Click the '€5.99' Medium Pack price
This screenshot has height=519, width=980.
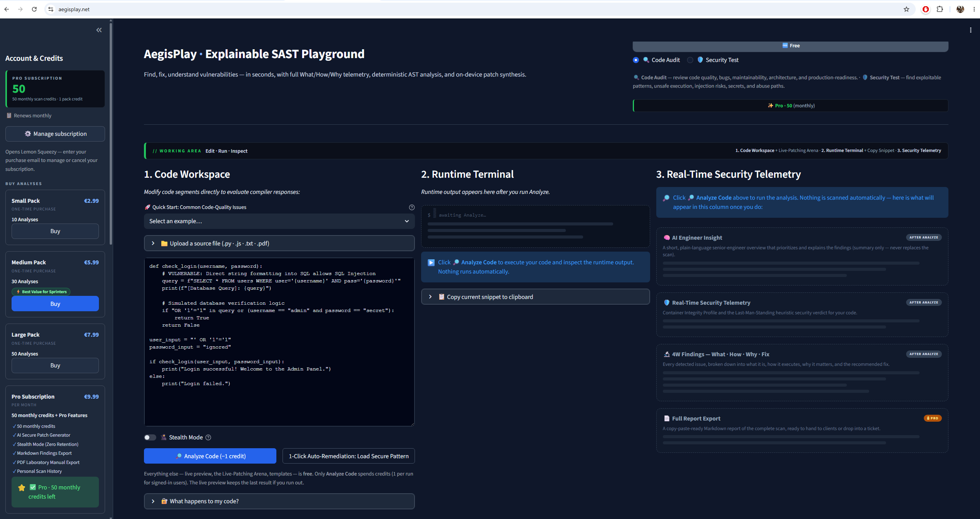pos(91,262)
